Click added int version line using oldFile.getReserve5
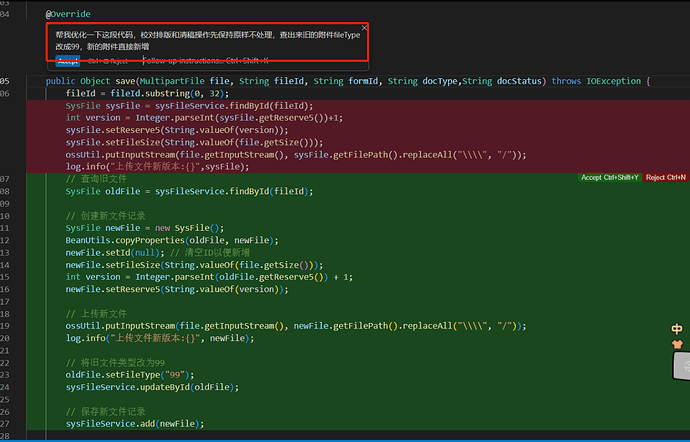The height and width of the screenshot is (442, 690). click(x=209, y=277)
